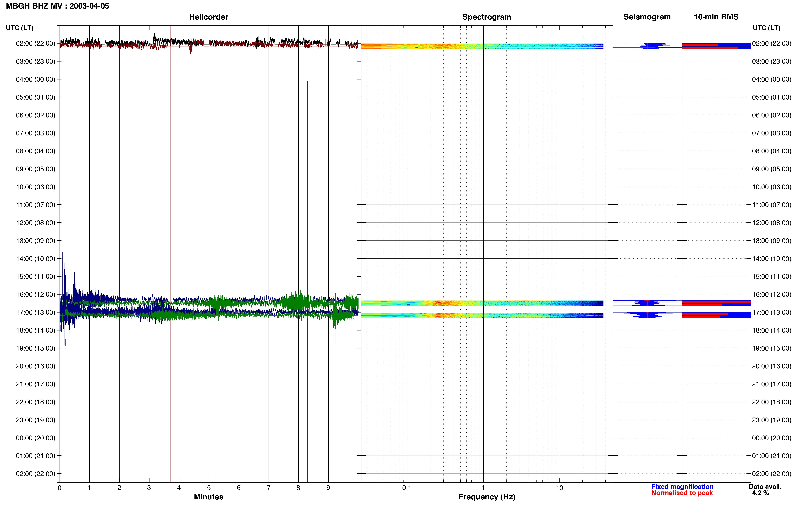
Task: Click the "4.2 %" data availability value
Action: 760,493
